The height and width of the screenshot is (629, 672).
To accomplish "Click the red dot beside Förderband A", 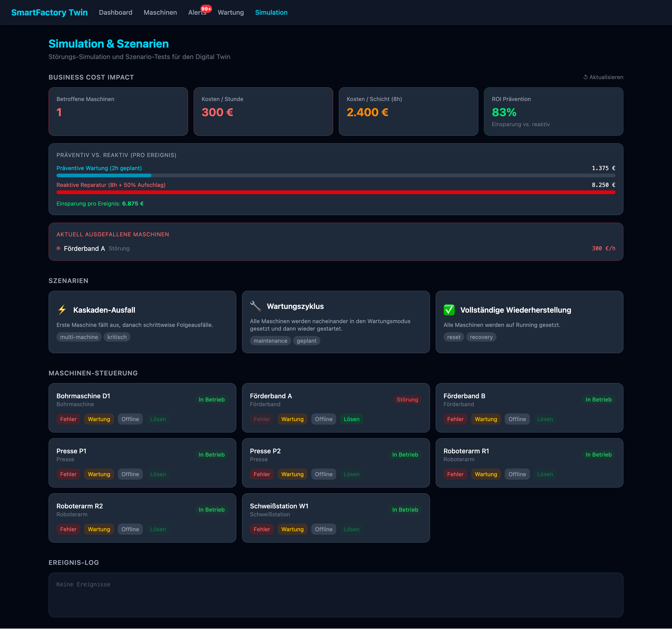I will [59, 248].
